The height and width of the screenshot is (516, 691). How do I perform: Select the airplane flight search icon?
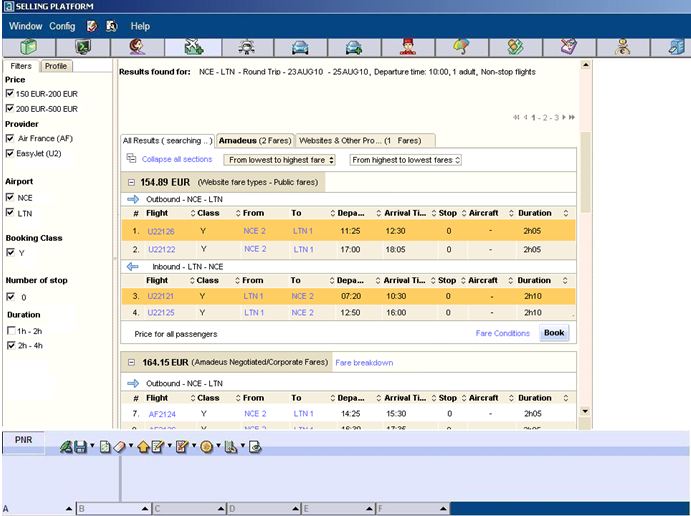[193, 47]
